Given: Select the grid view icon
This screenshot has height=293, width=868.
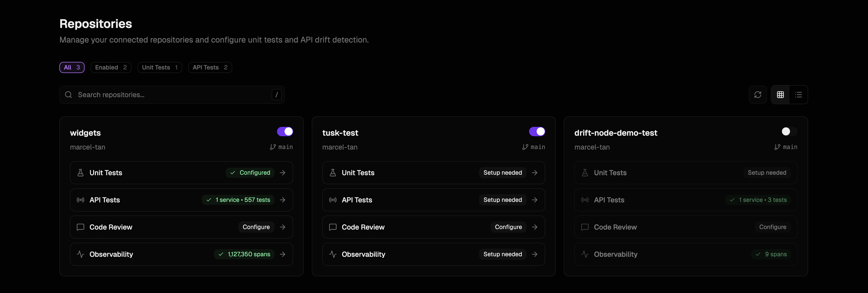Looking at the screenshot, I should click(x=780, y=95).
